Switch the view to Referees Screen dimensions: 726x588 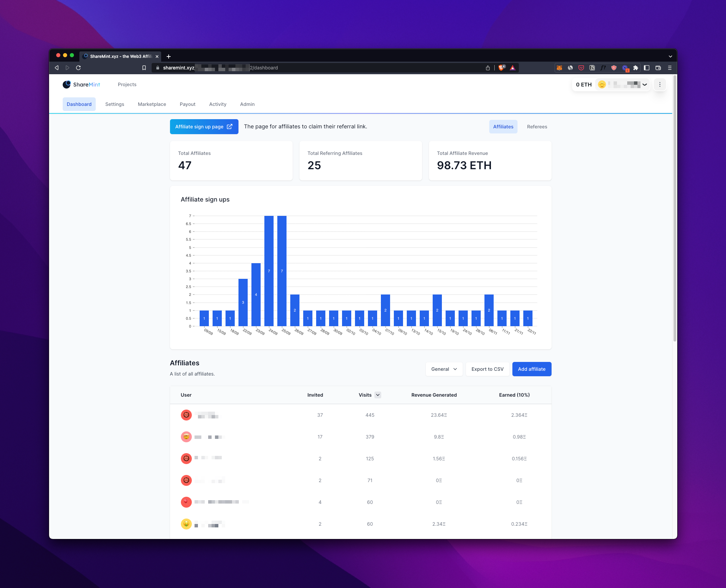tap(537, 127)
